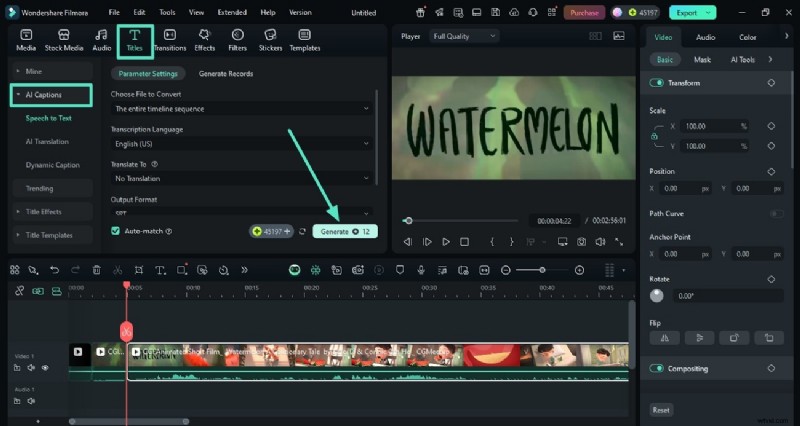The width and height of the screenshot is (800, 426).
Task: Delete the selected clip with trash icon
Action: [96, 270]
